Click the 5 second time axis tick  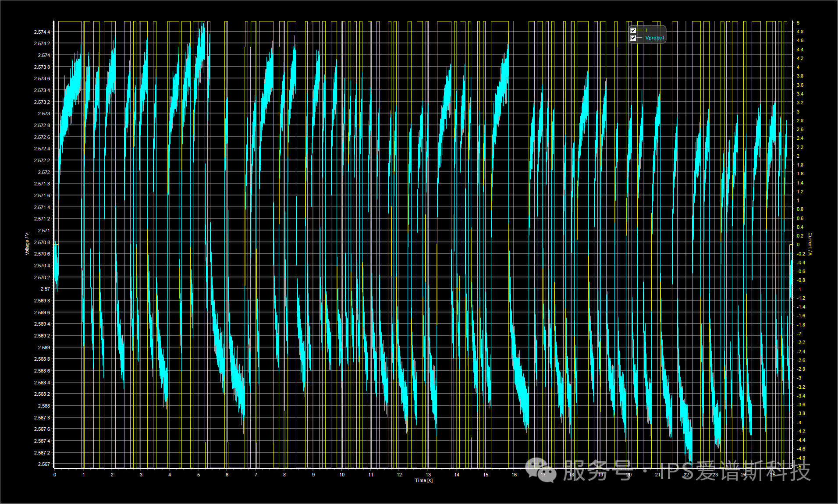pos(199,475)
